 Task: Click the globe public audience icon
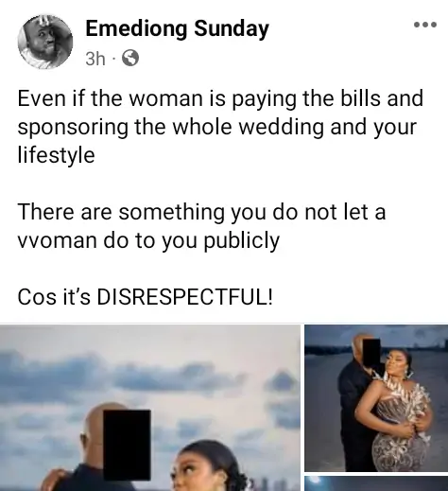tap(130, 58)
